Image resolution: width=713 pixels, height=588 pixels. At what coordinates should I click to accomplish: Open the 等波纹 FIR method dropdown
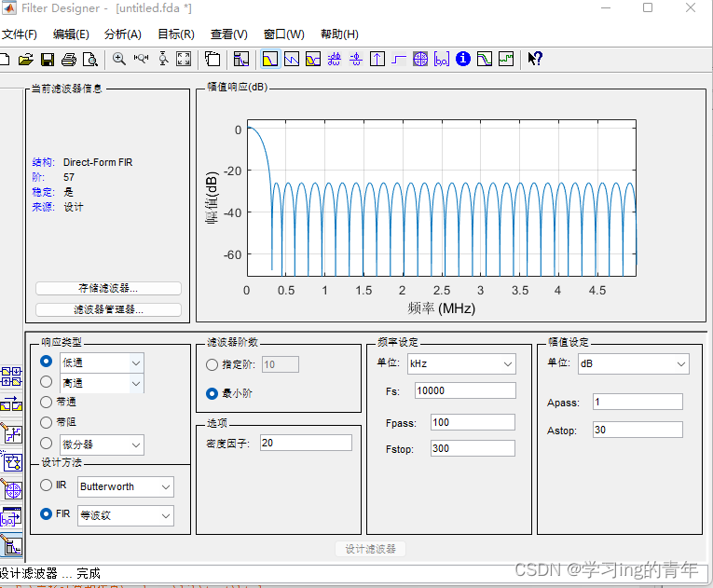click(x=126, y=515)
